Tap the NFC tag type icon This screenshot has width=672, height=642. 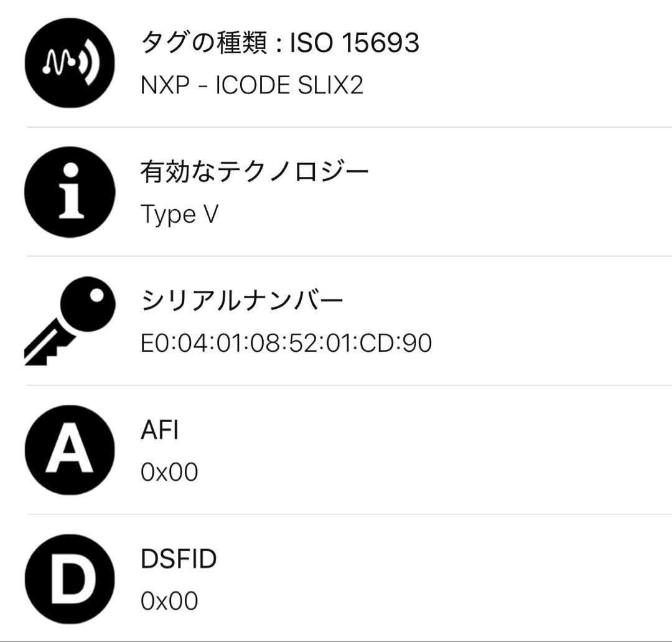(70, 63)
